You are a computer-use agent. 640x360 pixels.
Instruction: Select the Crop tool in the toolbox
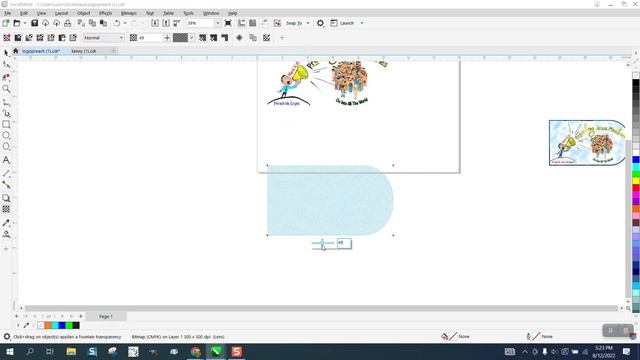[x=6, y=77]
